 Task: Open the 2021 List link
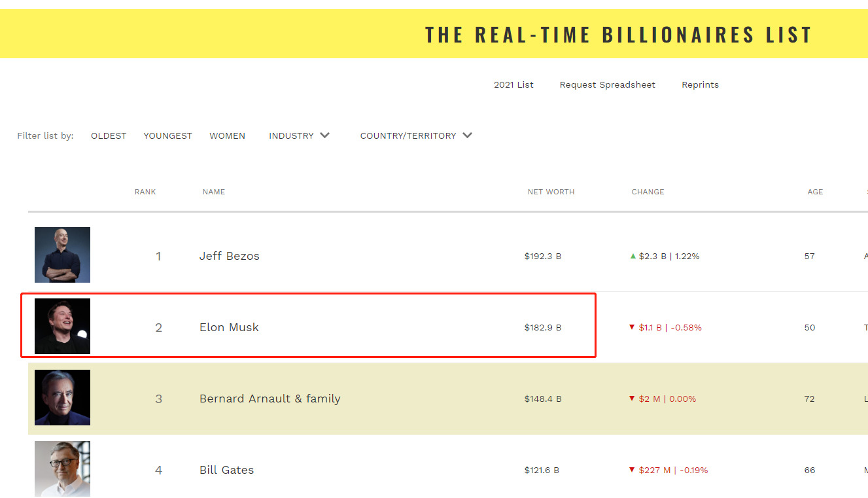click(x=513, y=84)
